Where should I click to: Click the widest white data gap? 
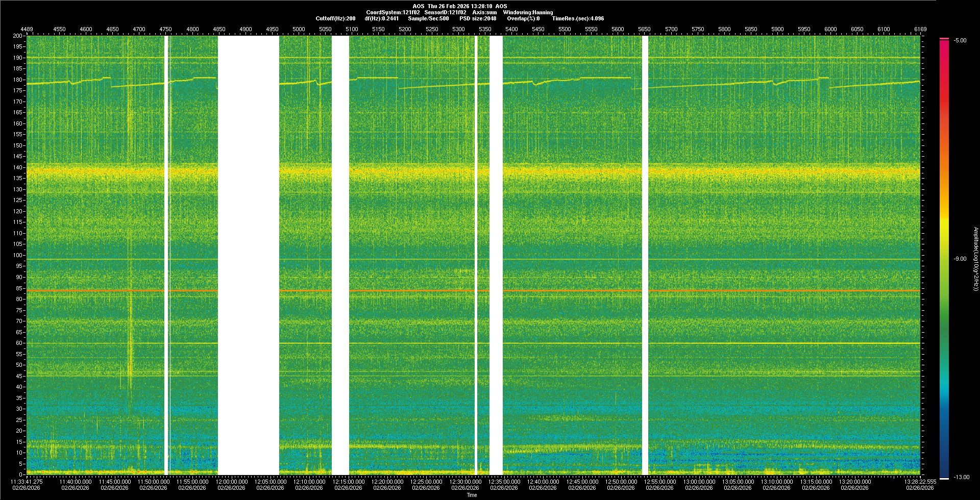(249, 255)
